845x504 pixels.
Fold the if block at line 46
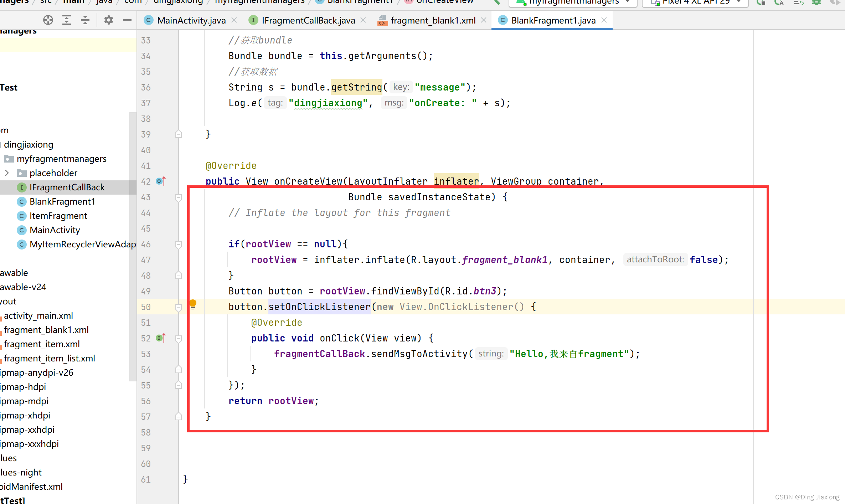(x=179, y=245)
